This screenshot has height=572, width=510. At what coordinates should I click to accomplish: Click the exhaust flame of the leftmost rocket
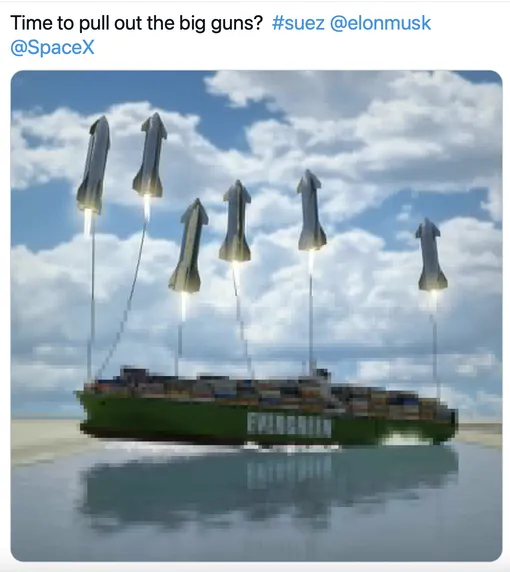point(88,223)
